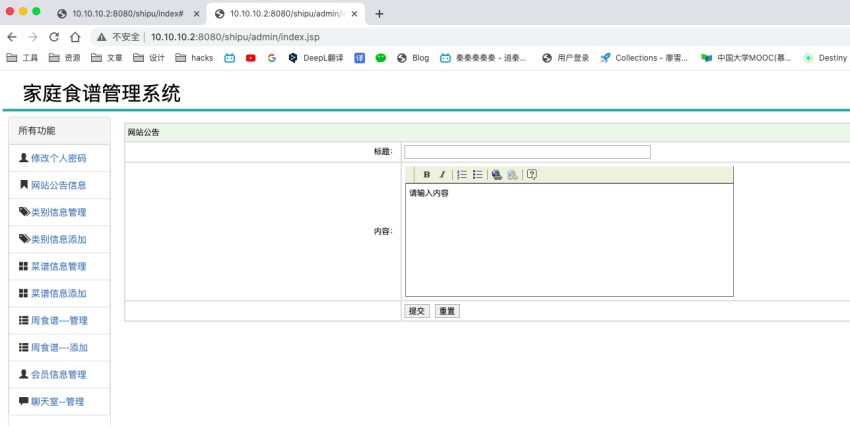Submit the form with 提交 button
The image size is (850, 427).
click(417, 311)
